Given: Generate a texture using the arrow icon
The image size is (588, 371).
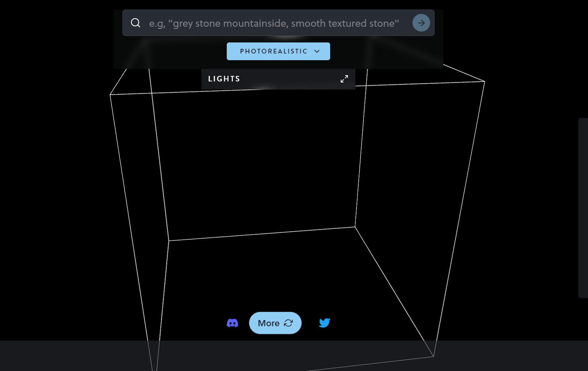Looking at the screenshot, I should [x=421, y=23].
